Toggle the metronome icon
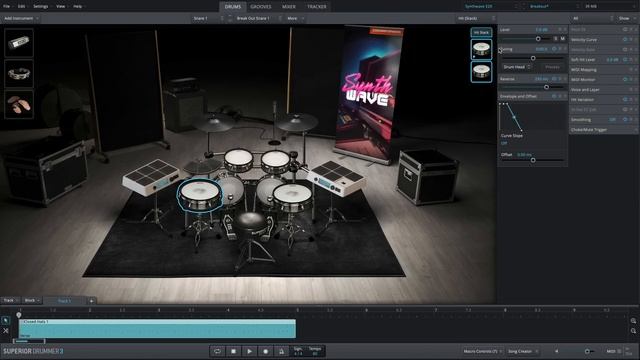The image size is (640, 360). point(281,351)
